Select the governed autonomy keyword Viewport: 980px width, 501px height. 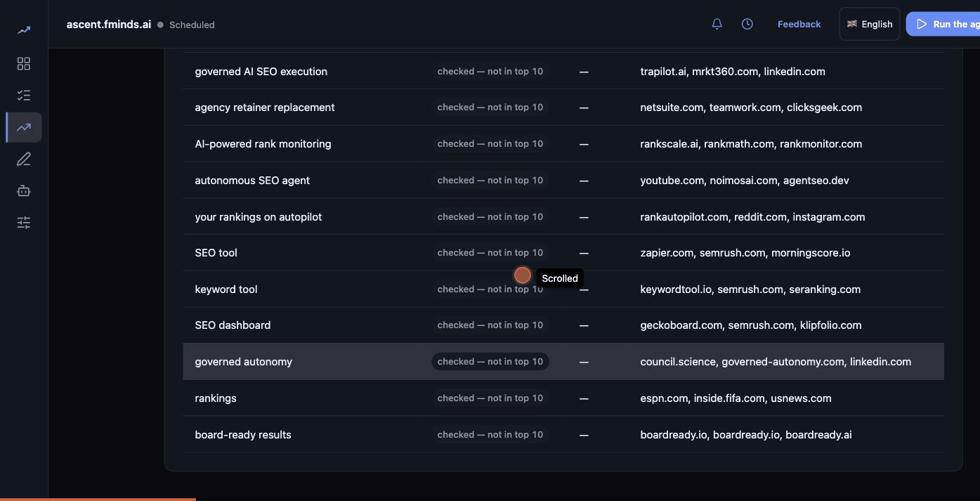[x=243, y=362]
